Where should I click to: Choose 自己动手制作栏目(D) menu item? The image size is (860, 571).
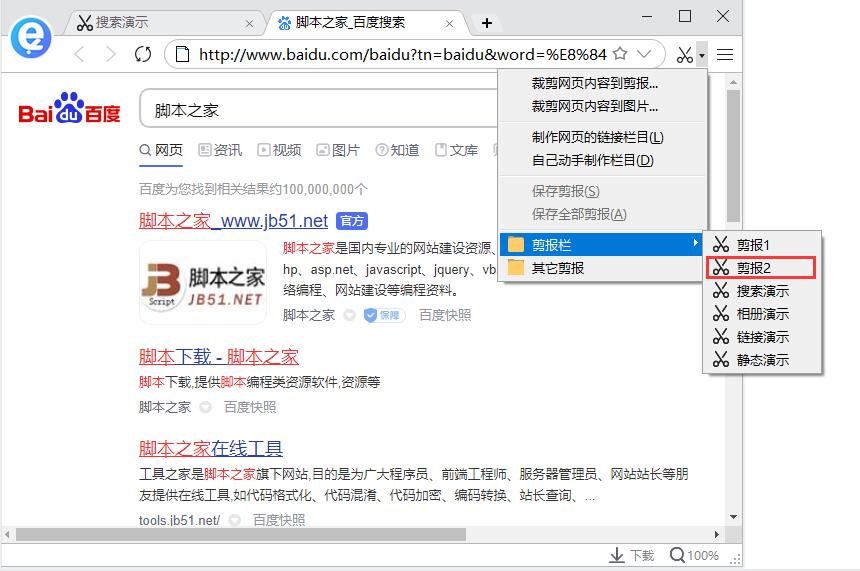[602, 160]
